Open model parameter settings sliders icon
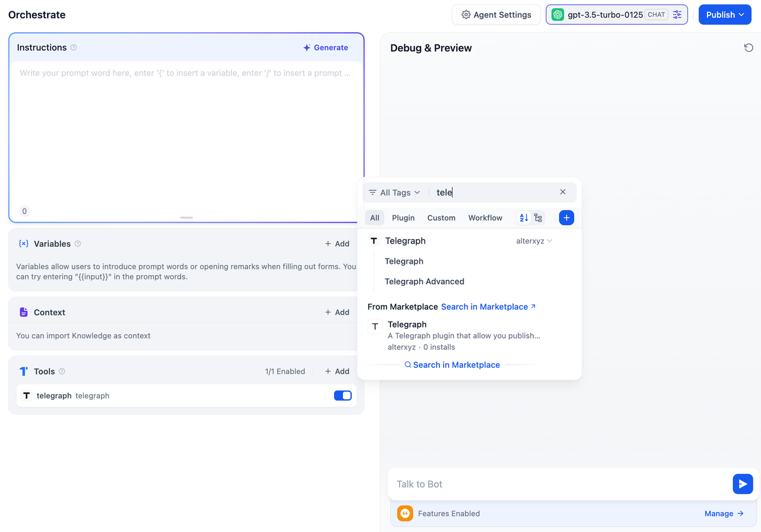Image resolution: width=761 pixels, height=532 pixels. 677,15
